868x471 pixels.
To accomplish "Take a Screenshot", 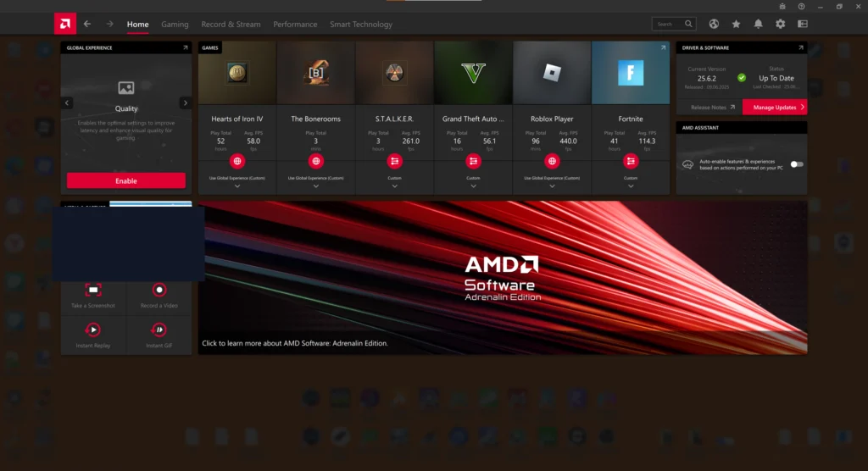I will click(93, 296).
